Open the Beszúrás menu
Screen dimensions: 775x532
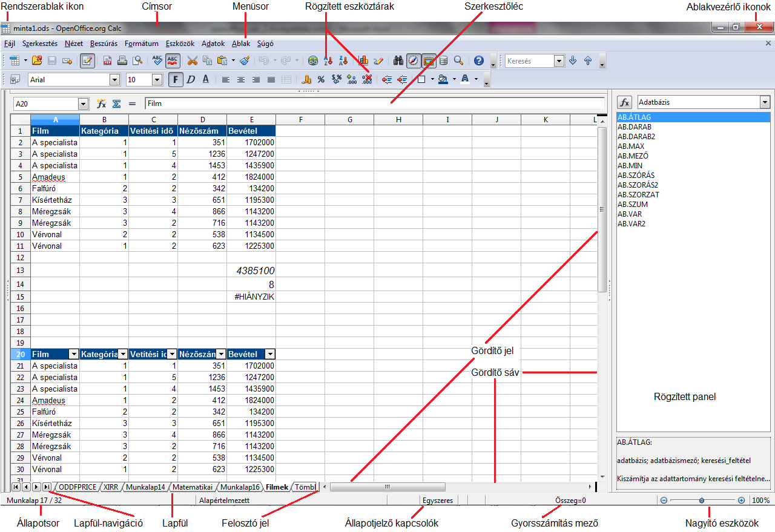pos(104,44)
